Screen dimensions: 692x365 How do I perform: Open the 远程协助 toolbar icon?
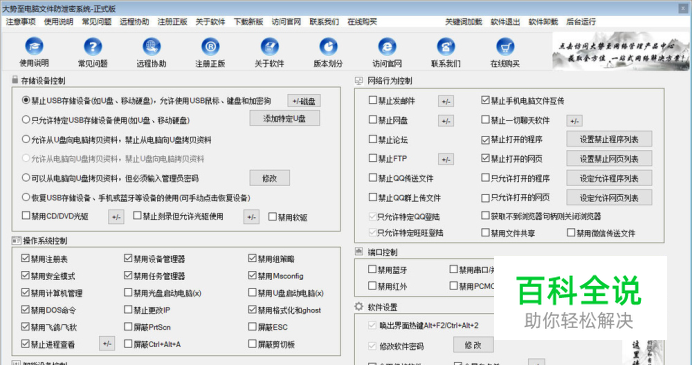pos(151,46)
